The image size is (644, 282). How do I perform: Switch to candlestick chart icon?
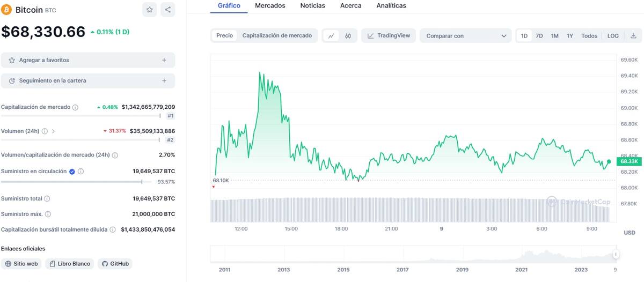348,36
